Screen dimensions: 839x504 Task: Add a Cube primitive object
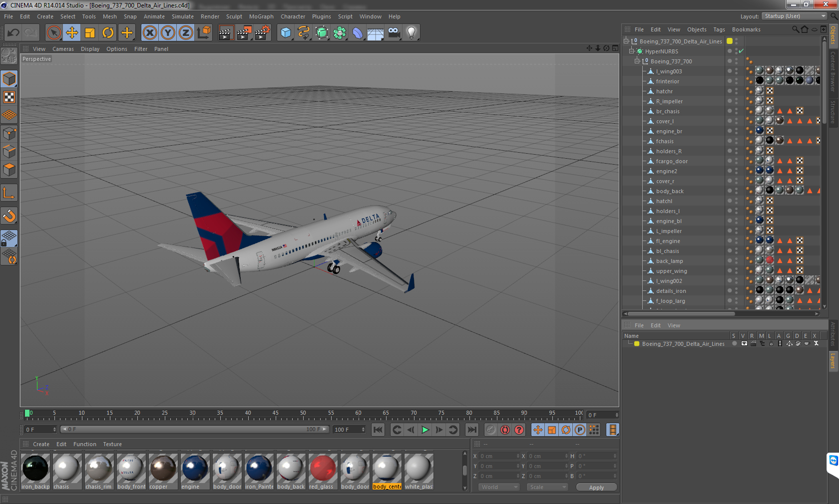285,33
